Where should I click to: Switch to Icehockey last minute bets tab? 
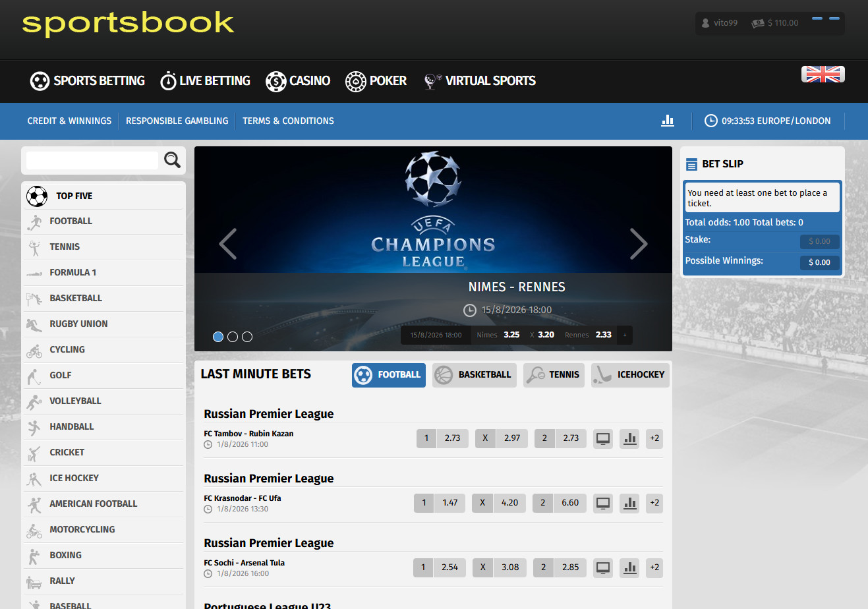[x=630, y=375]
